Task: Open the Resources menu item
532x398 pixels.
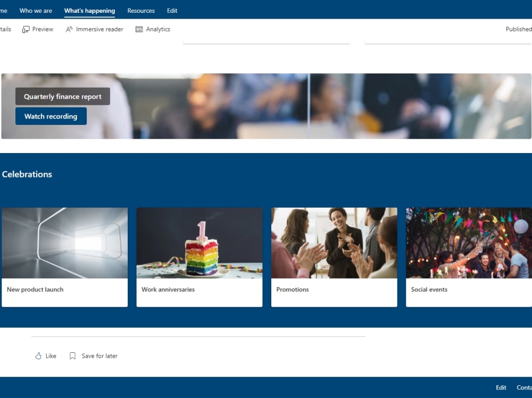Action: [141, 11]
